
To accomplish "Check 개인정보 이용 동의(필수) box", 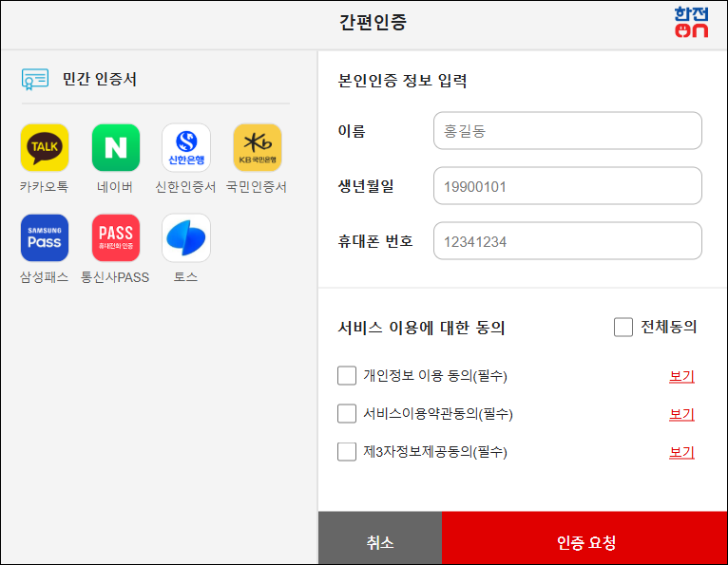I will [x=347, y=376].
